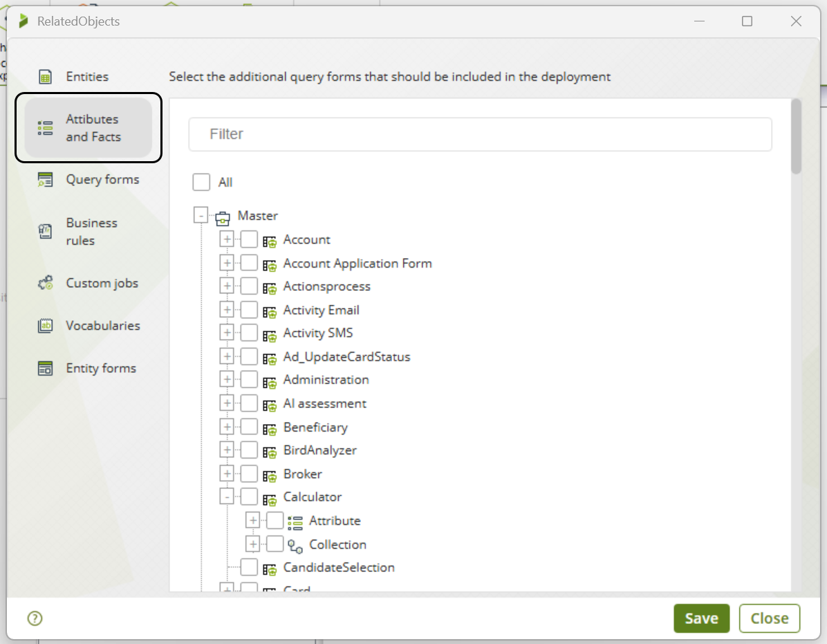Click the Entity forms icon

pos(46,369)
